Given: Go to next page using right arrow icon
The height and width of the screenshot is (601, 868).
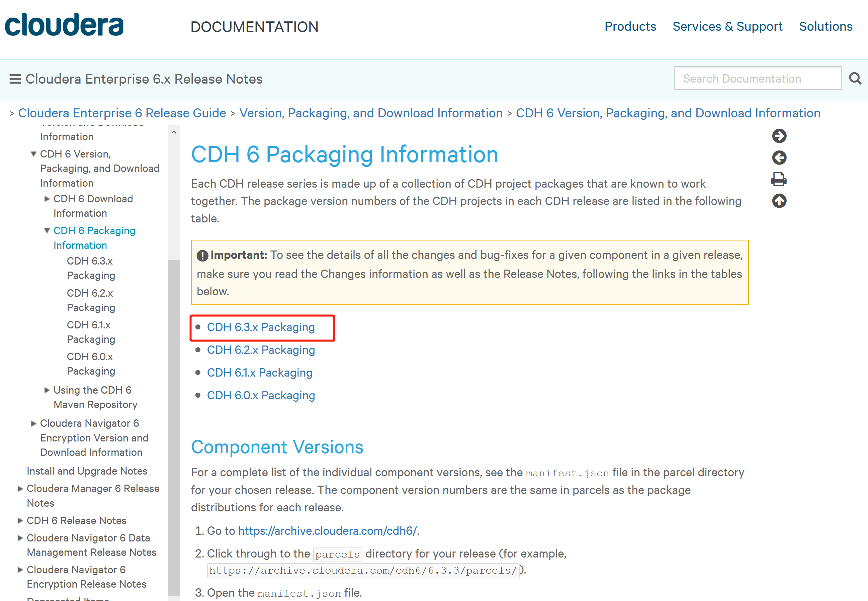Looking at the screenshot, I should (x=779, y=136).
